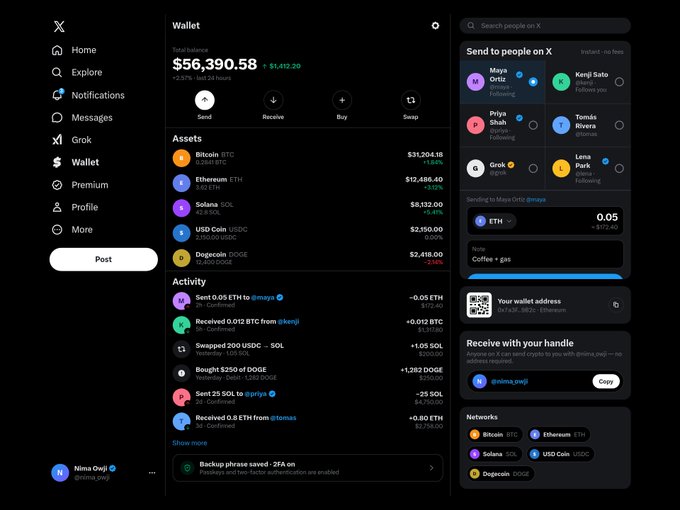
Task: Select Priya Shah radio button
Action: pos(533,125)
